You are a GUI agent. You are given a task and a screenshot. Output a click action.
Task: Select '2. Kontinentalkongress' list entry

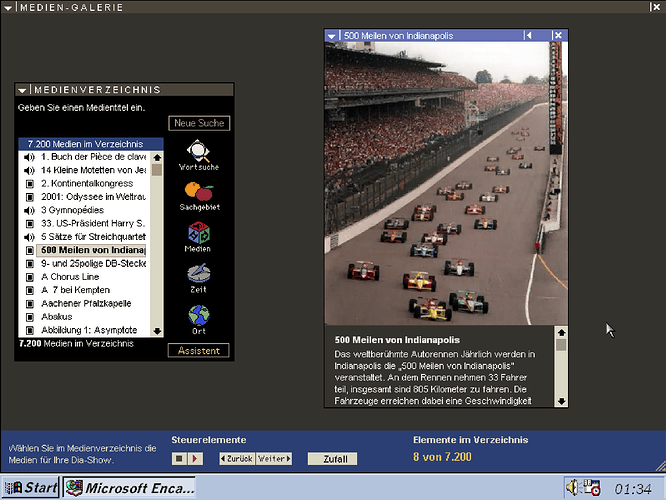[x=87, y=184]
